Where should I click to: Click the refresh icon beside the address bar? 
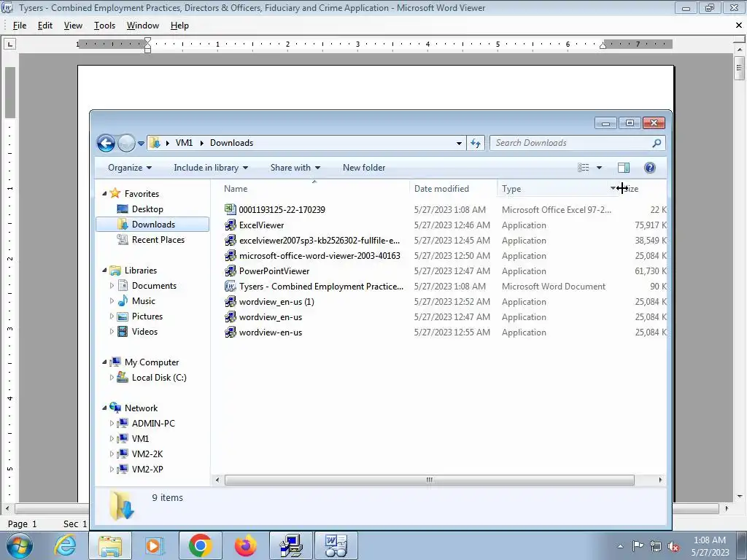[476, 143]
